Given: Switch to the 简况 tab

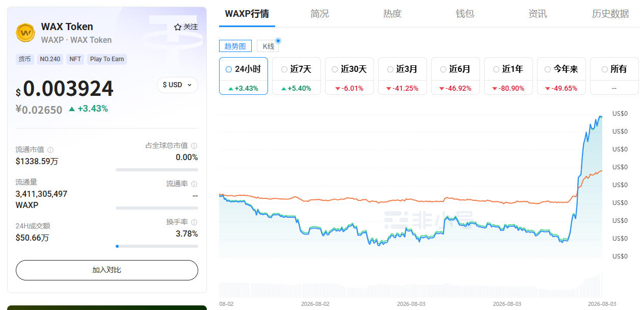Looking at the screenshot, I should (x=319, y=14).
